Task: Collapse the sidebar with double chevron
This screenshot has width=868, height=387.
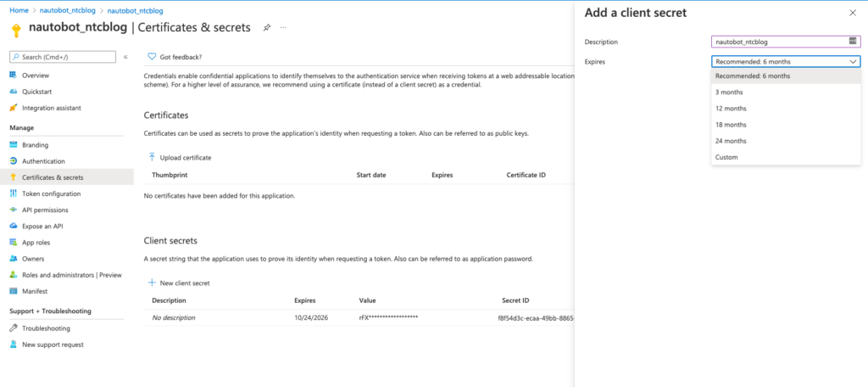Action: pyautogui.click(x=125, y=57)
